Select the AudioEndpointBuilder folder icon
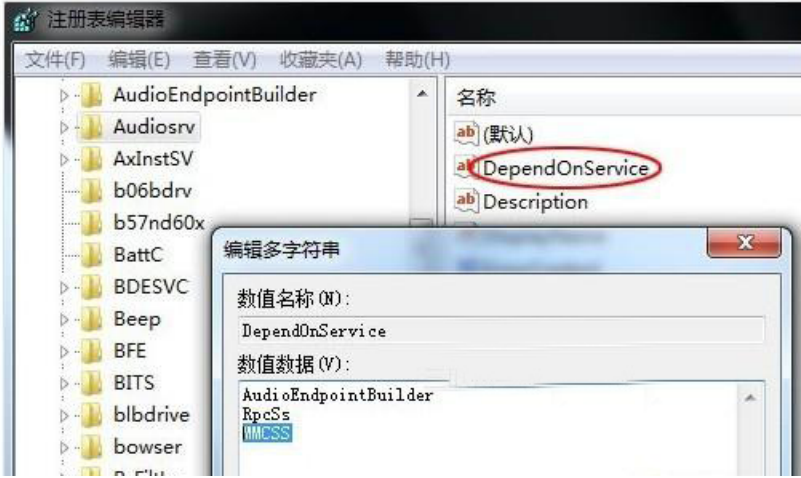Image resolution: width=801 pixels, height=478 pixels. 91,95
